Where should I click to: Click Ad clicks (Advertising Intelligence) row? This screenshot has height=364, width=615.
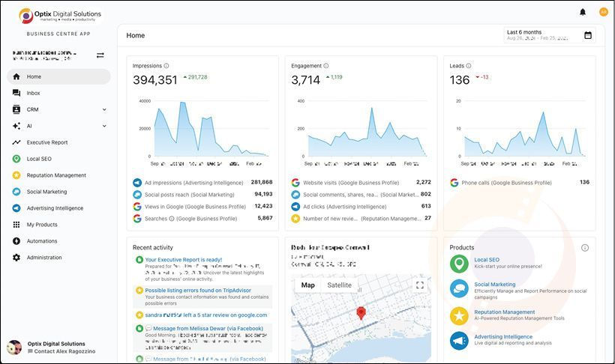(361, 207)
